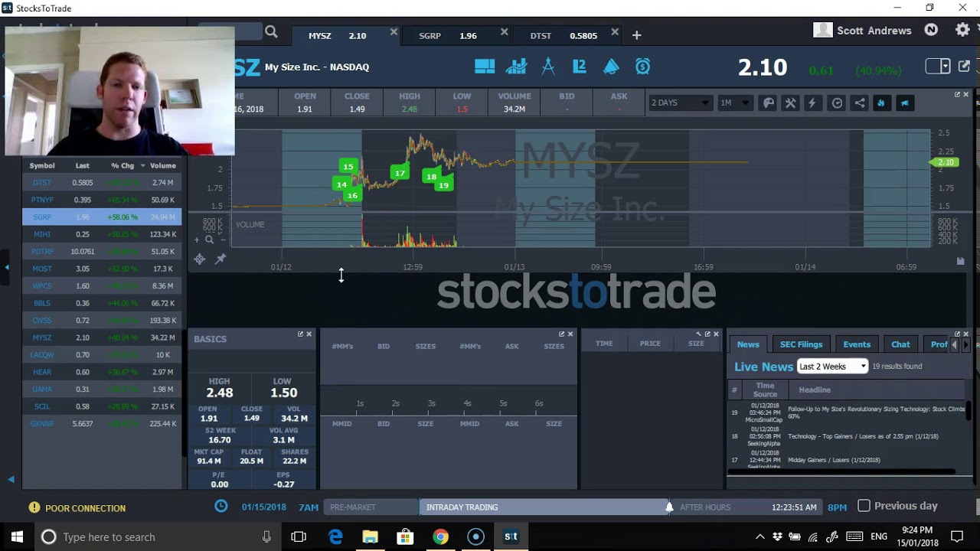Viewport: 980px width, 551px height.
Task: Open the News tab in the news panel
Action: point(748,344)
